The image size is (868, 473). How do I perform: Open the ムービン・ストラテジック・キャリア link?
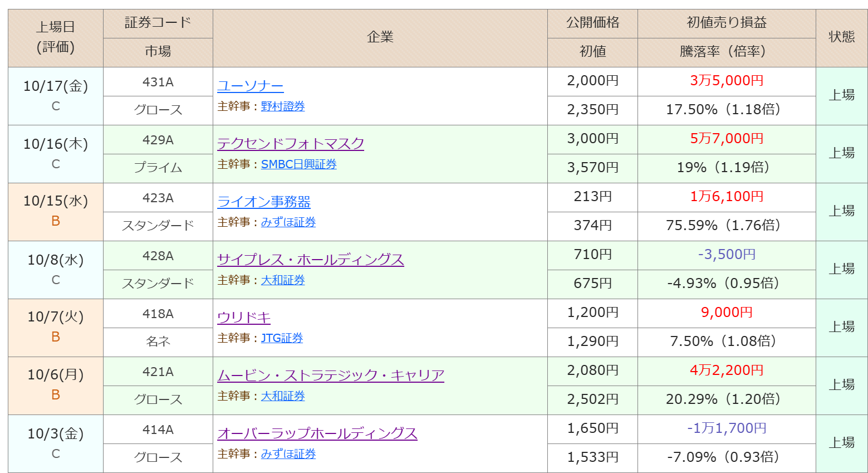click(330, 376)
